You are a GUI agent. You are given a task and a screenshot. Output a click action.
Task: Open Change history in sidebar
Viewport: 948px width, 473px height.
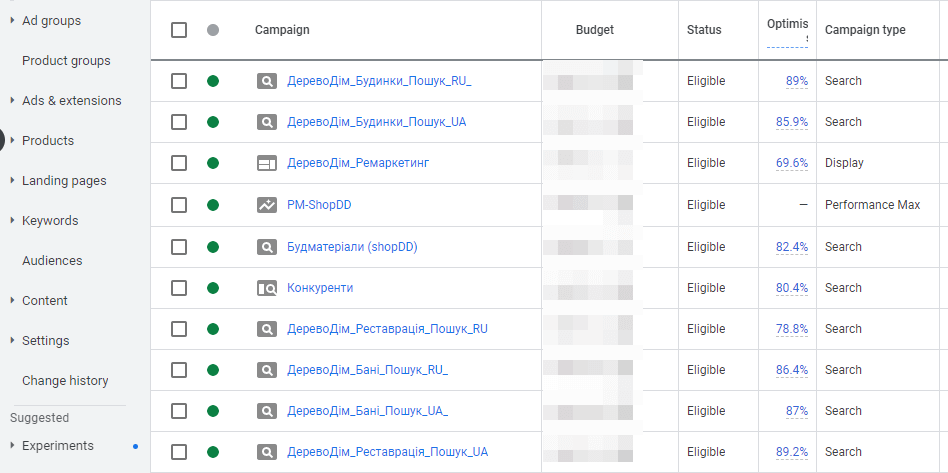[65, 380]
